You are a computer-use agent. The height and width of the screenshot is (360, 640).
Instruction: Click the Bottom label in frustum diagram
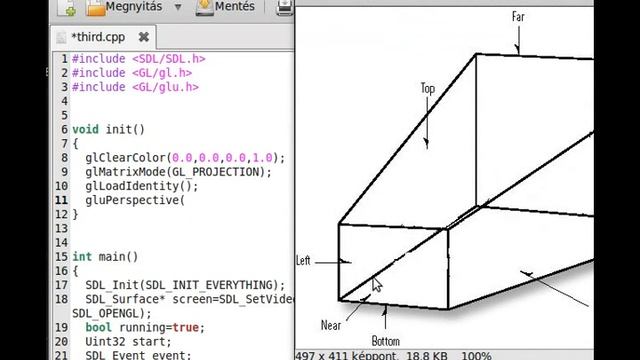386,341
